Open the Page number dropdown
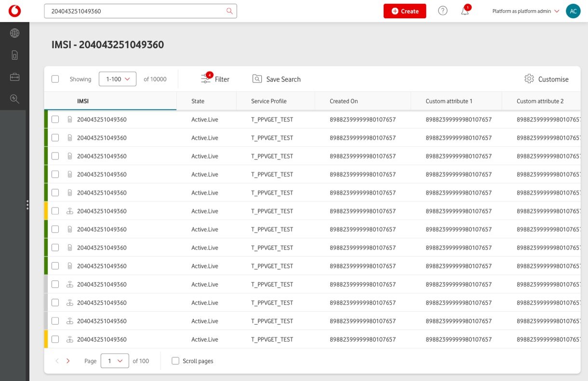This screenshot has width=588, height=381. click(115, 361)
